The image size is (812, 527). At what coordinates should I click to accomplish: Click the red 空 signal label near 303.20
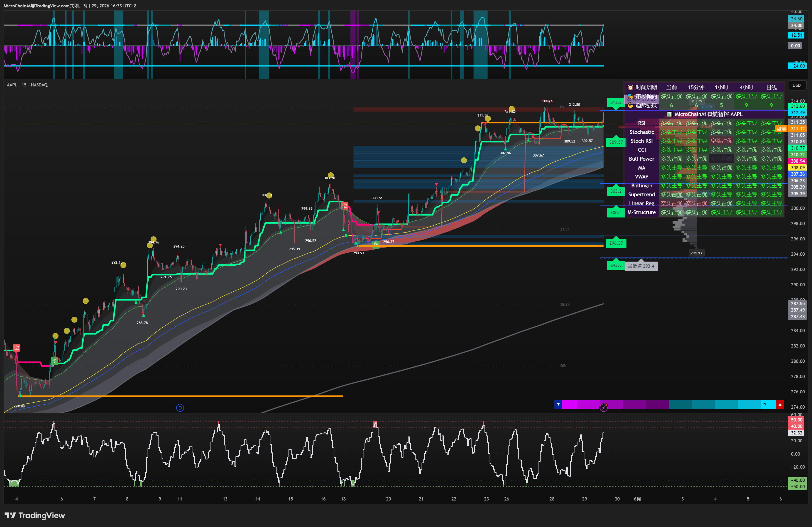coord(345,205)
